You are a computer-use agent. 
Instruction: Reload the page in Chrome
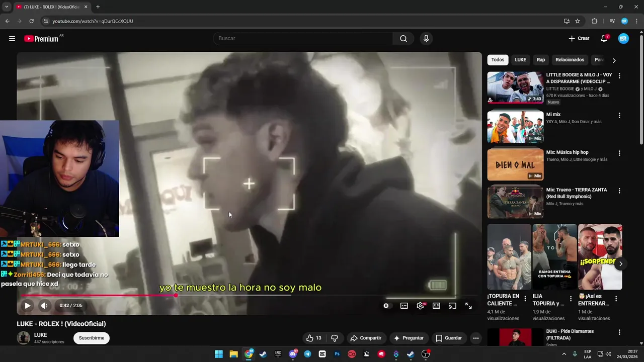coord(31,21)
